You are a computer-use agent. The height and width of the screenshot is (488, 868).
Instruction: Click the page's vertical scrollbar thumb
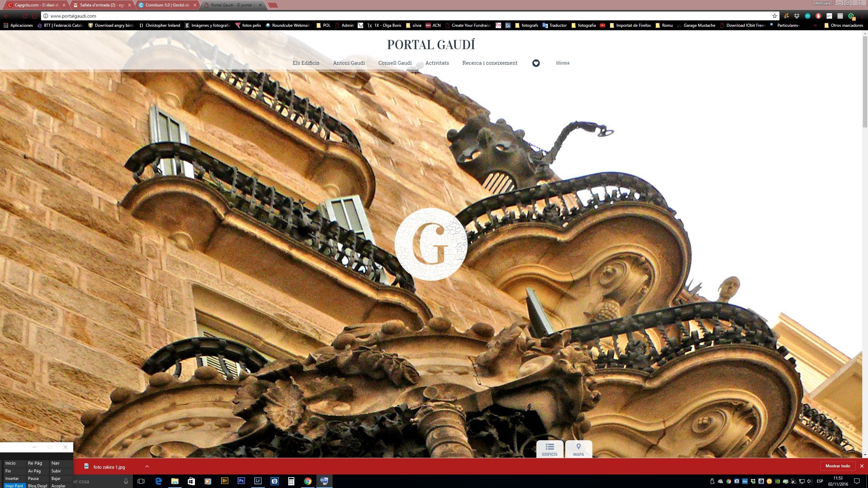(865, 81)
